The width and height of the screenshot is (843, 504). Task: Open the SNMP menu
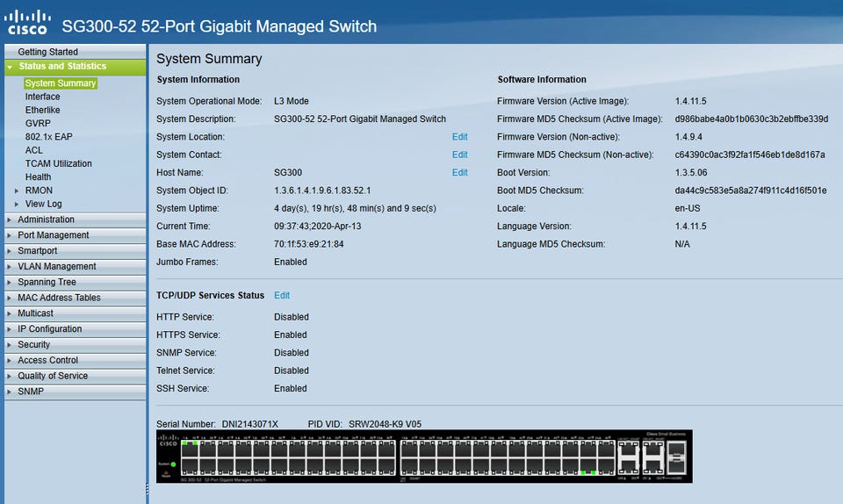click(x=75, y=391)
